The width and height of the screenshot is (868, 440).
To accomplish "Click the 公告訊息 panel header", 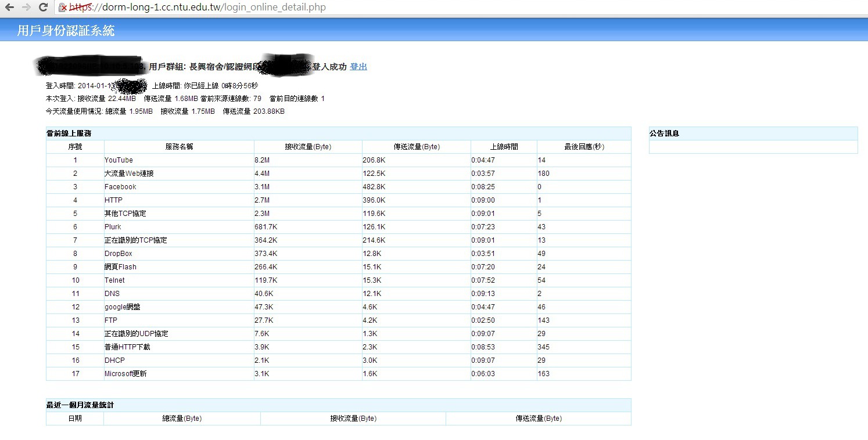I will 664,134.
